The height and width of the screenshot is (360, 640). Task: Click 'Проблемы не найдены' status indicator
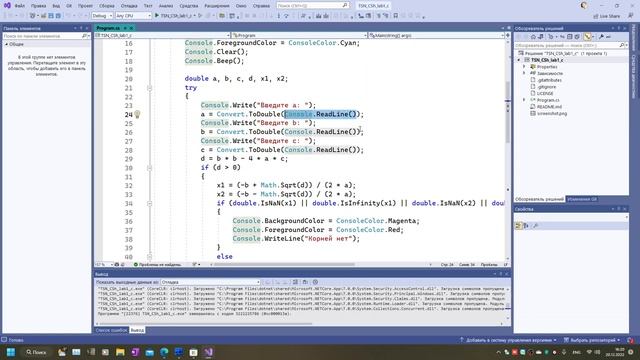157,265
